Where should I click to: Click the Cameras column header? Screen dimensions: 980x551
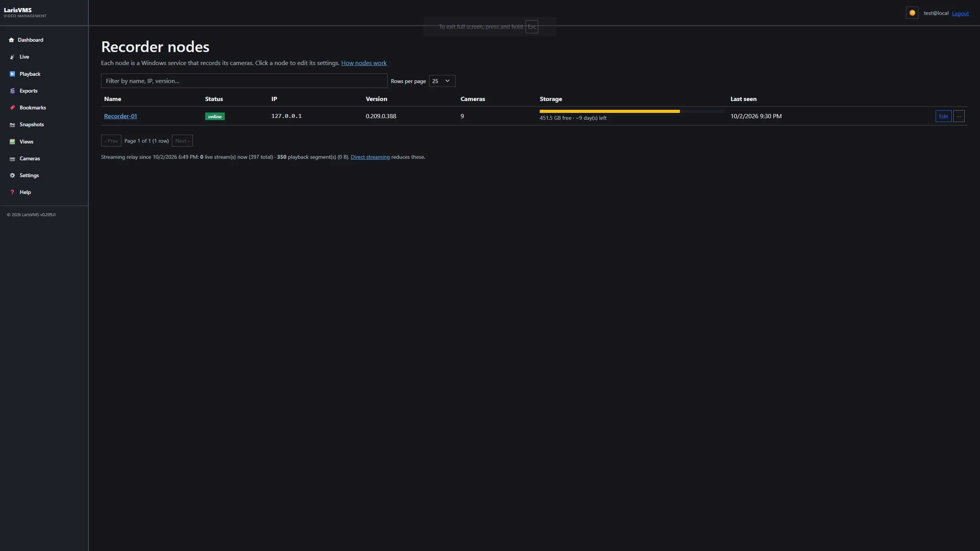tap(473, 99)
